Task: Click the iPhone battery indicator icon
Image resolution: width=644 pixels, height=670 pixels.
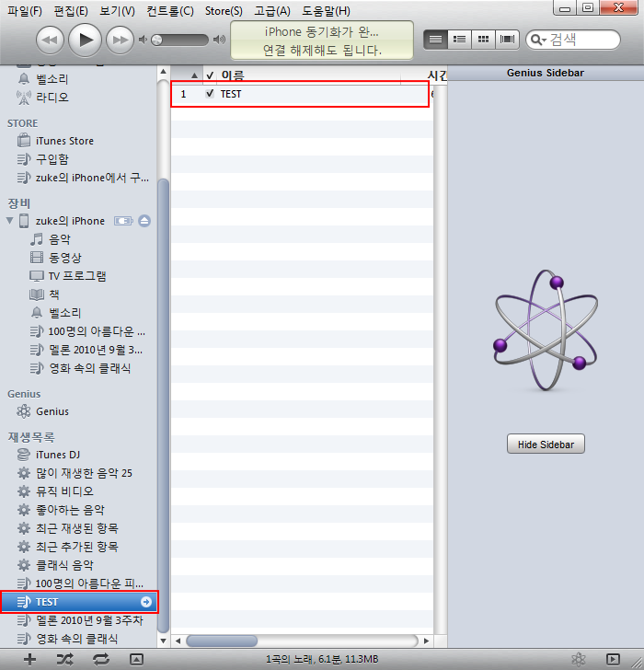Action: 123,221
